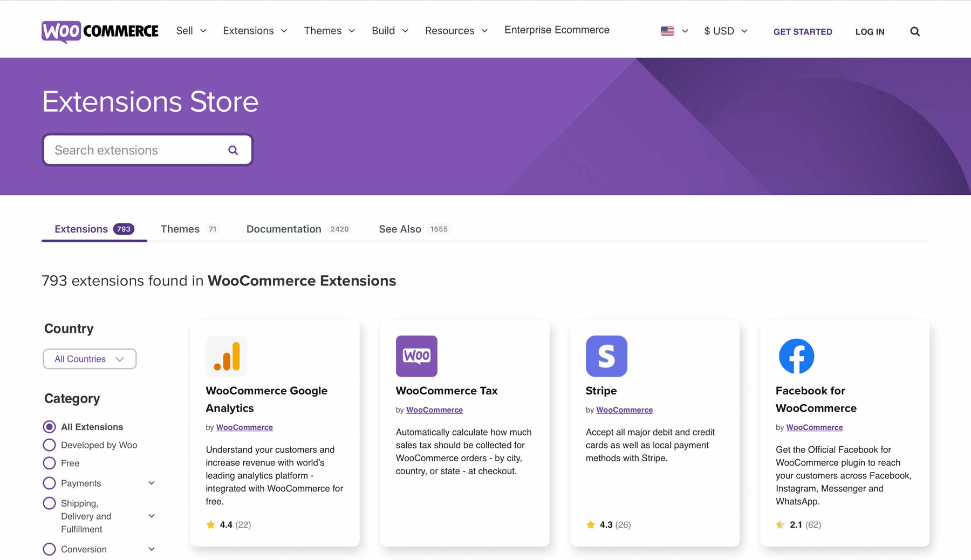This screenshot has height=560, width=971.
Task: Expand the Payments category
Action: coord(152,483)
